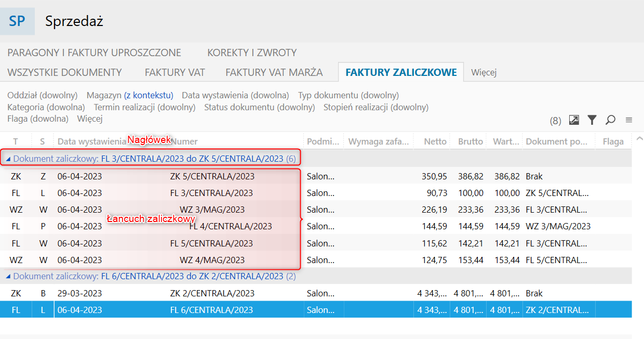Open the Typ dokumentu (dowolny) filter
Screen dimensions: 644x339
pos(348,95)
